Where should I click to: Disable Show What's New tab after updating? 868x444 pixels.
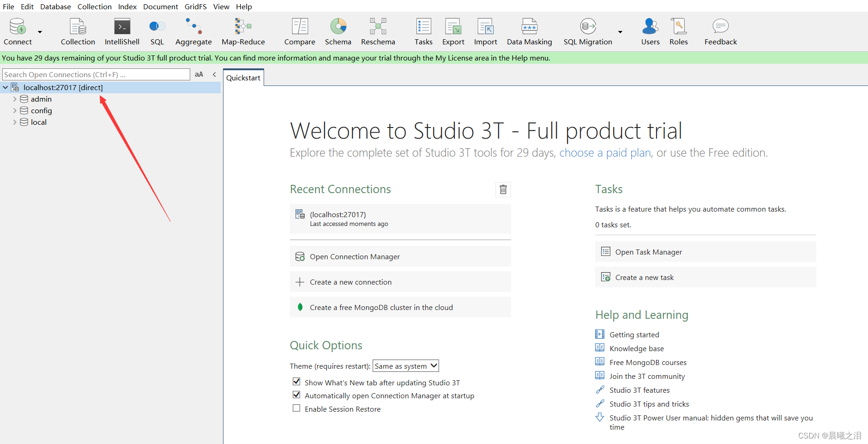click(296, 382)
